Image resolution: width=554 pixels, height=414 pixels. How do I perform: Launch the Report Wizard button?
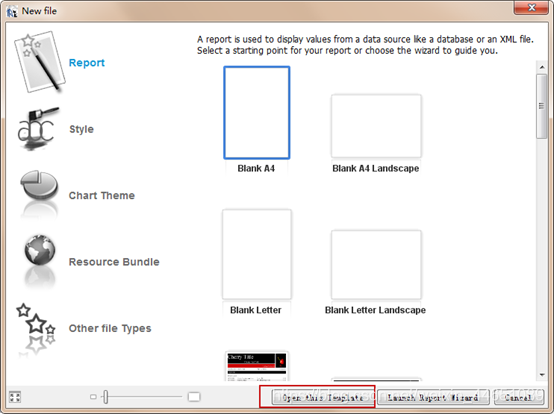(x=433, y=397)
